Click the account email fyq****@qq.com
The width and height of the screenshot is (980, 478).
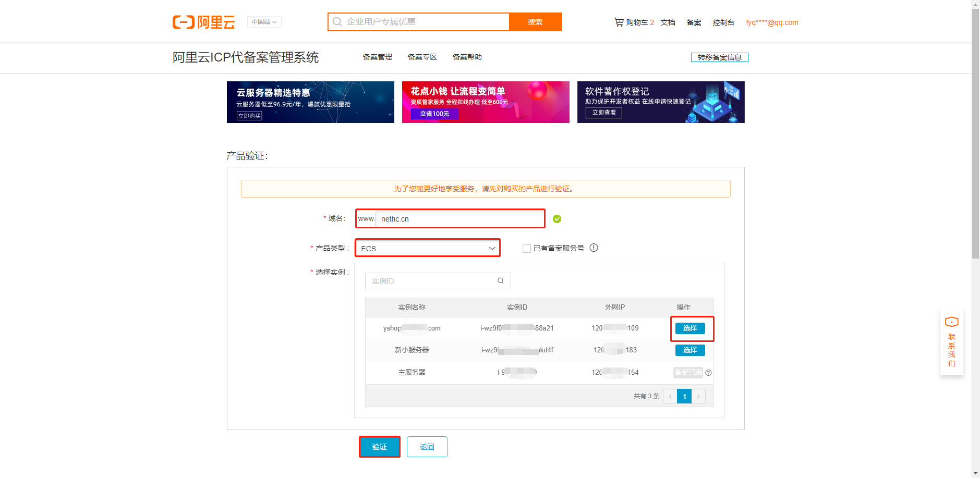pos(772,22)
